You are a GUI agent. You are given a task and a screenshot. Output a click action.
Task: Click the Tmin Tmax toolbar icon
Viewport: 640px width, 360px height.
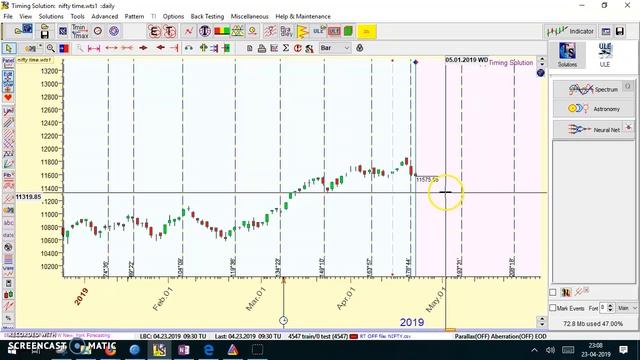[80, 31]
